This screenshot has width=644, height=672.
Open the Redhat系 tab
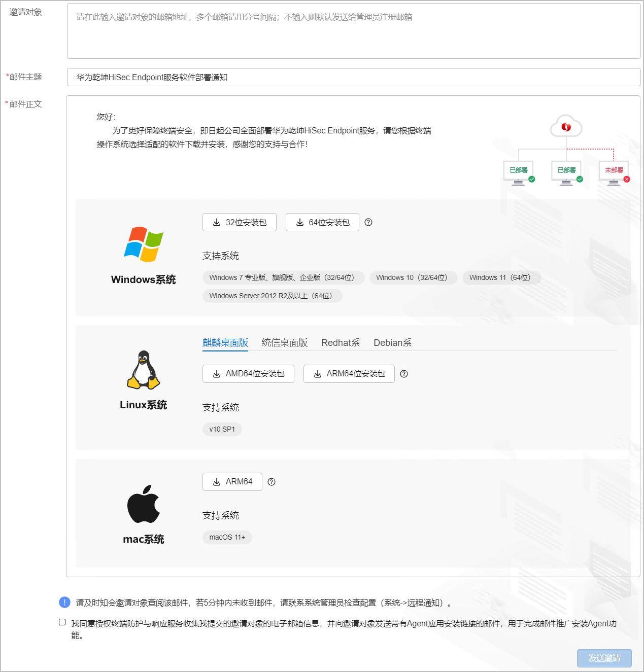(x=341, y=343)
